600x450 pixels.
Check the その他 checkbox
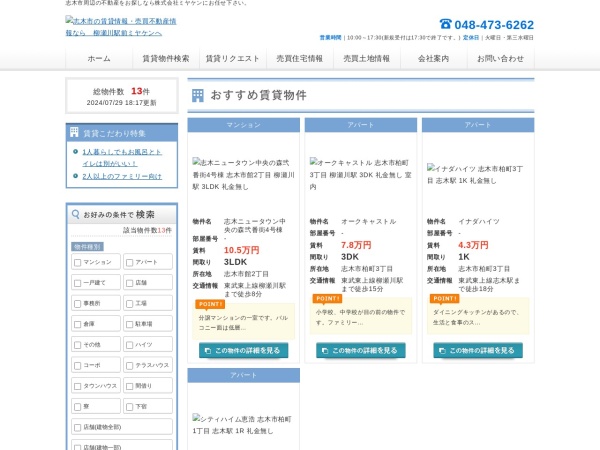(x=78, y=345)
